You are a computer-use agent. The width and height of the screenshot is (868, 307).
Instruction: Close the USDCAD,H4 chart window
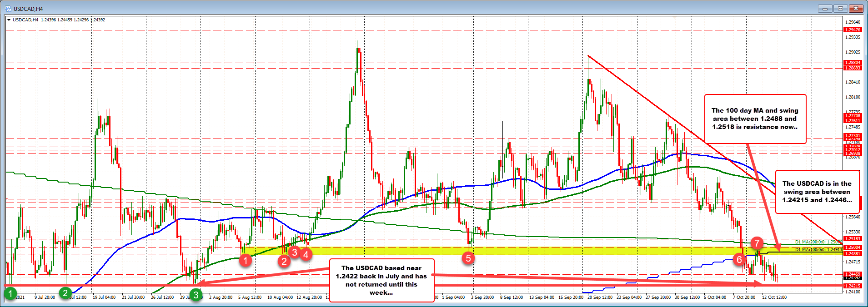click(x=857, y=9)
